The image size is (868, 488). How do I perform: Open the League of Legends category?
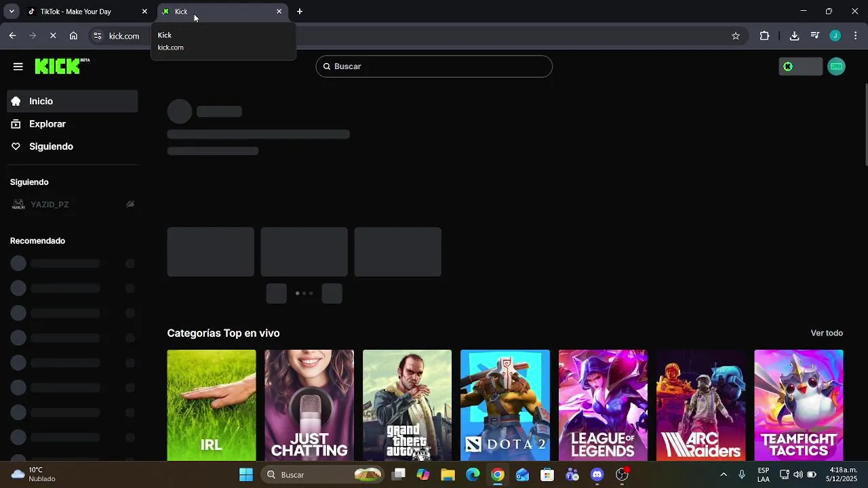point(603,405)
